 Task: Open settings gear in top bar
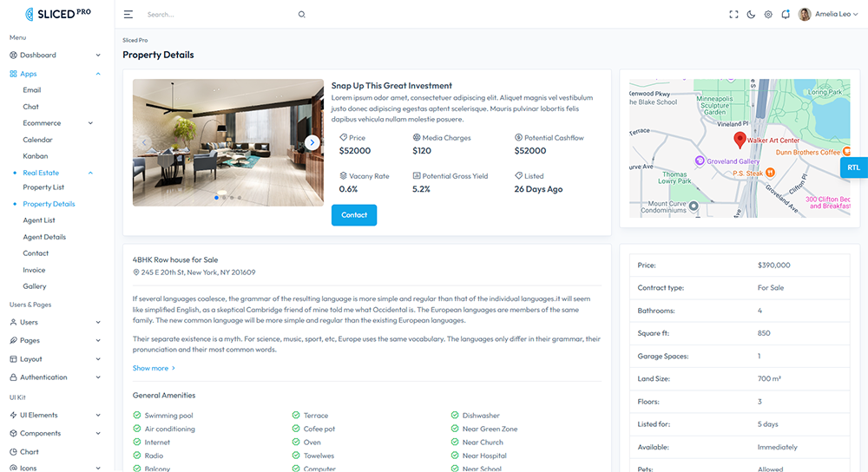tap(768, 15)
